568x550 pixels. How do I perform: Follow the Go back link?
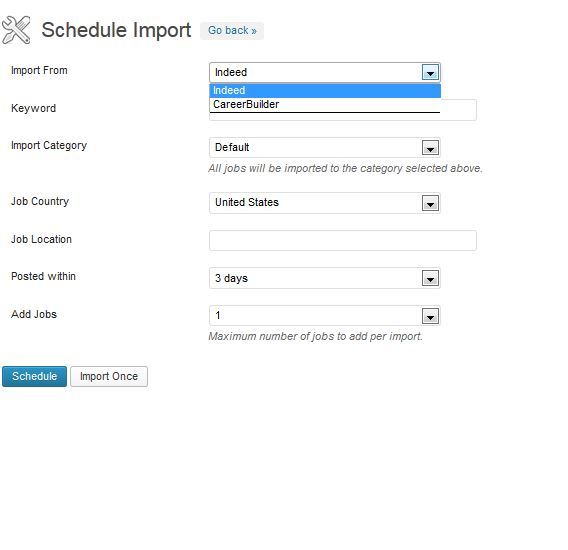pyautogui.click(x=232, y=31)
